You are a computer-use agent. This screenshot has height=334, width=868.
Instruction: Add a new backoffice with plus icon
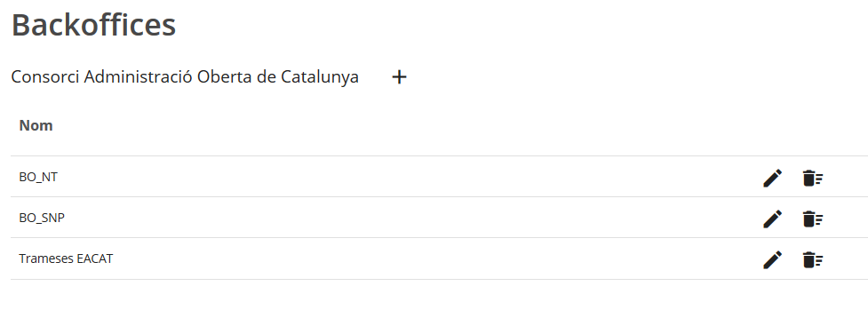pyautogui.click(x=399, y=77)
